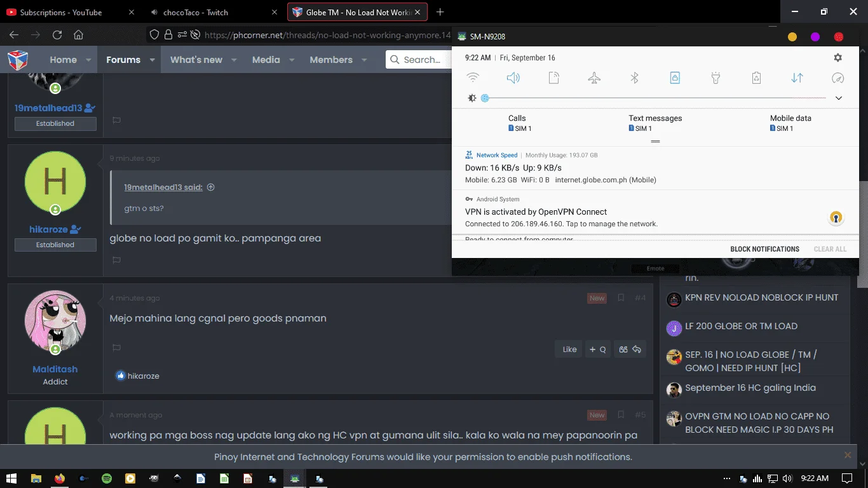868x488 pixels.
Task: Toggle Wi-Fi on the phone panel
Action: [473, 78]
